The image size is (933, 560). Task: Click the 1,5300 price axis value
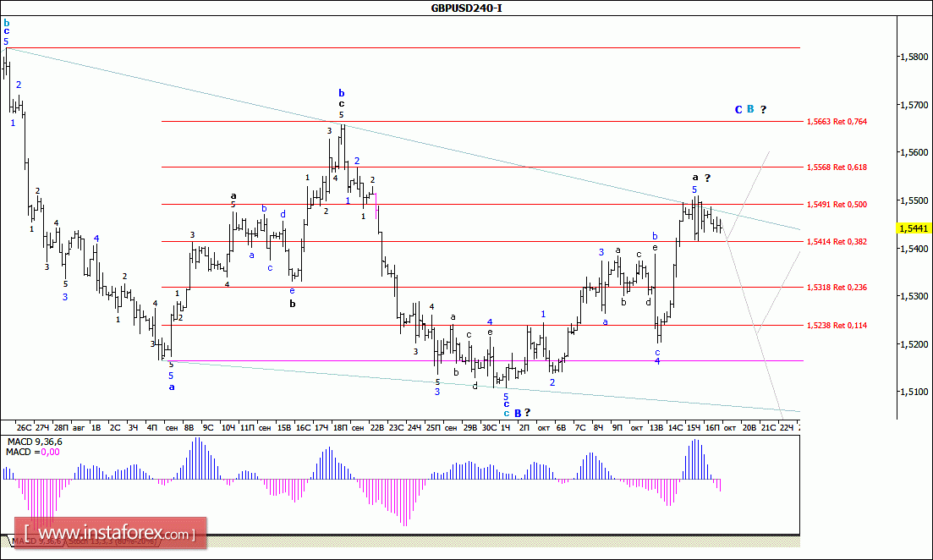coord(914,296)
